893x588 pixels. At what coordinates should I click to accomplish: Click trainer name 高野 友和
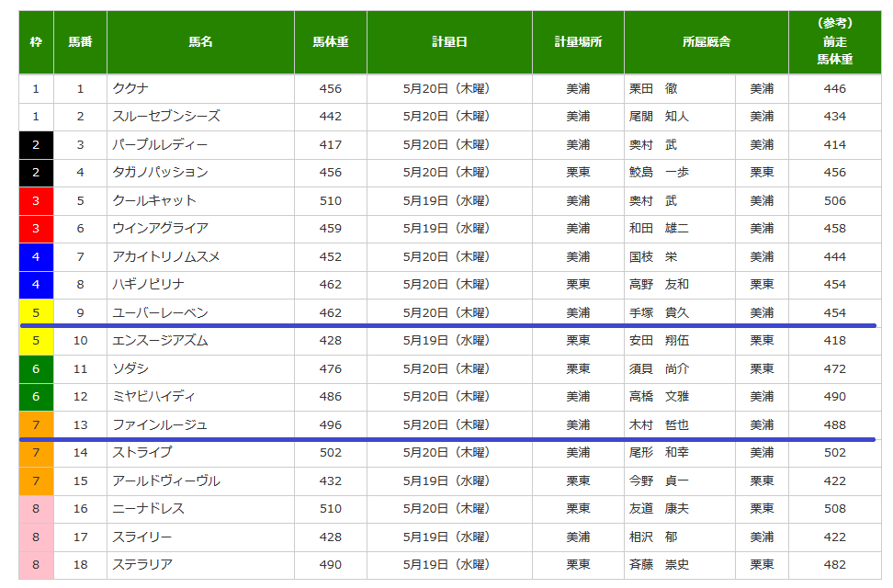(659, 284)
